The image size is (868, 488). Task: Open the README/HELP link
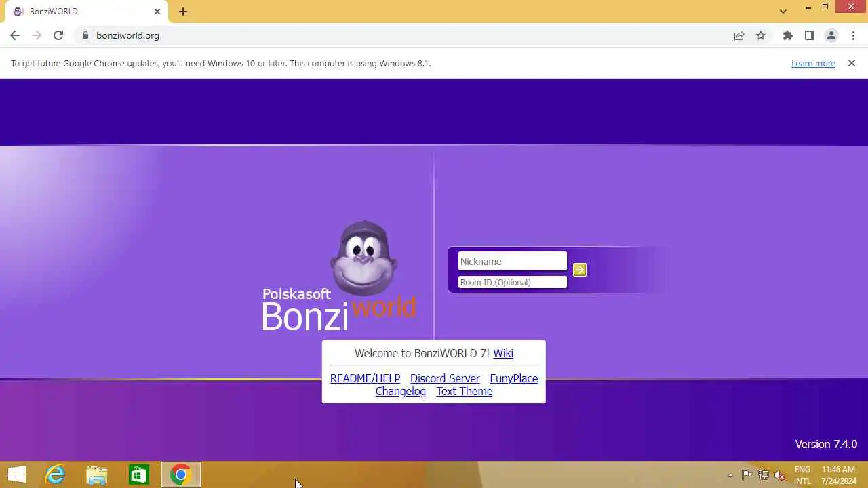(x=365, y=378)
